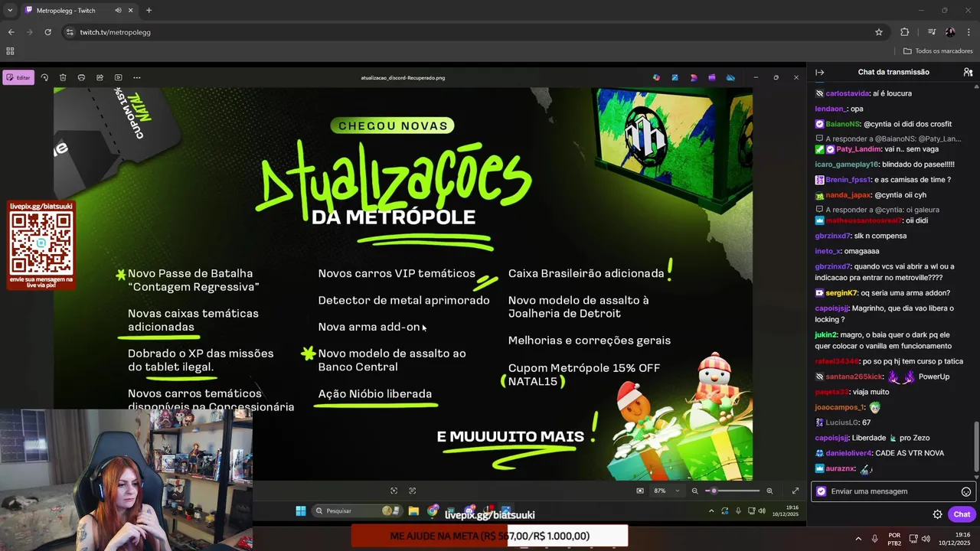Click Windows Start button in streamed taskbar
Screen dimensions: 980x551
click(301, 511)
